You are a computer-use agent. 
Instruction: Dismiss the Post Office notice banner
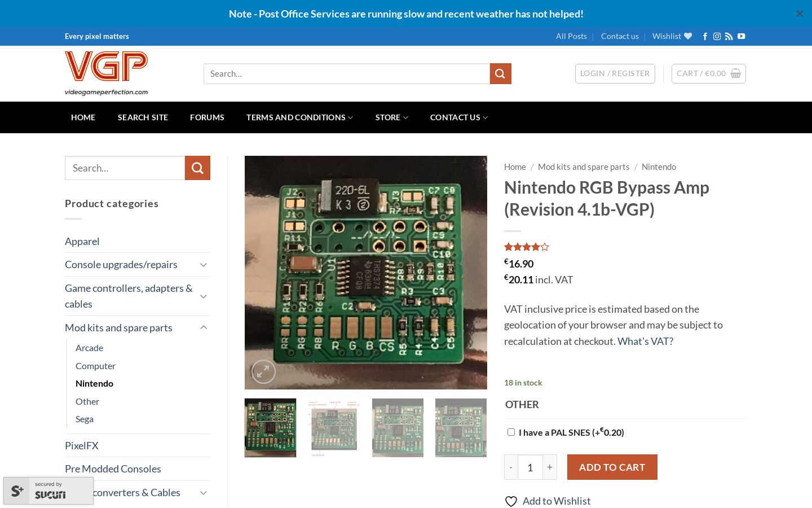click(800, 14)
